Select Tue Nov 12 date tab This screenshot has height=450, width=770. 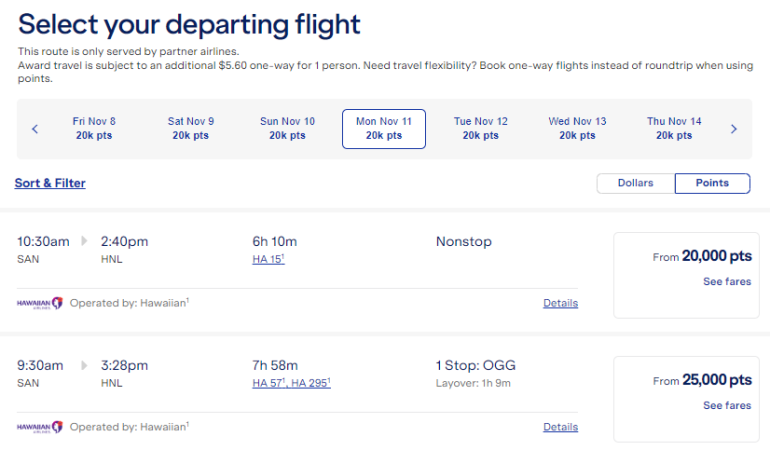pyautogui.click(x=480, y=128)
